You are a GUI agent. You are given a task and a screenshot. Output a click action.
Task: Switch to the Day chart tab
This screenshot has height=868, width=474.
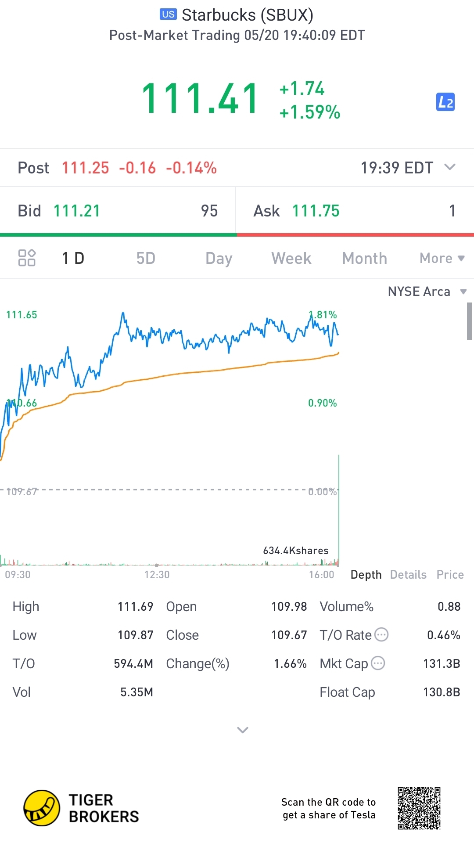tap(219, 259)
